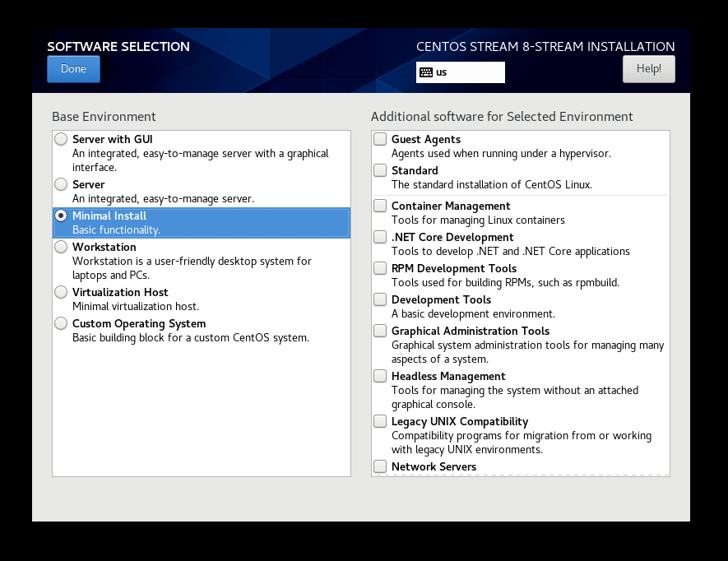This screenshot has width=728, height=561.
Task: Click the 'Headless Management' label
Action: click(x=448, y=376)
